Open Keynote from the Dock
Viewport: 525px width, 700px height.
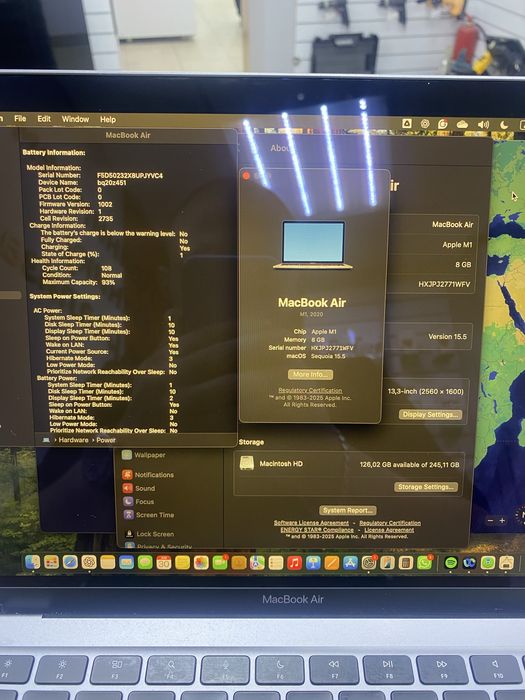[313, 563]
